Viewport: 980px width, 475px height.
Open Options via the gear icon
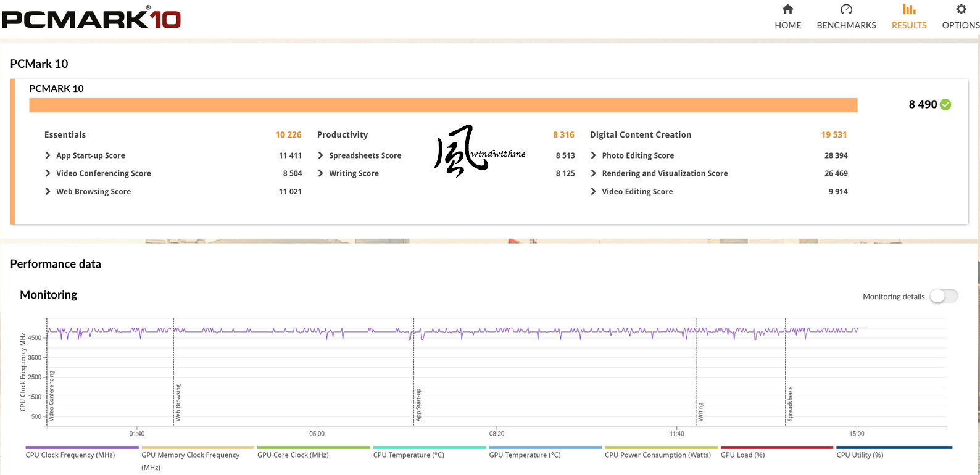tap(961, 9)
